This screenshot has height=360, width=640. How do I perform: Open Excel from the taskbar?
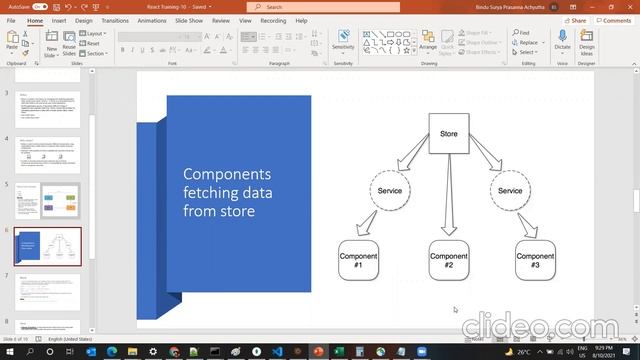339,351
